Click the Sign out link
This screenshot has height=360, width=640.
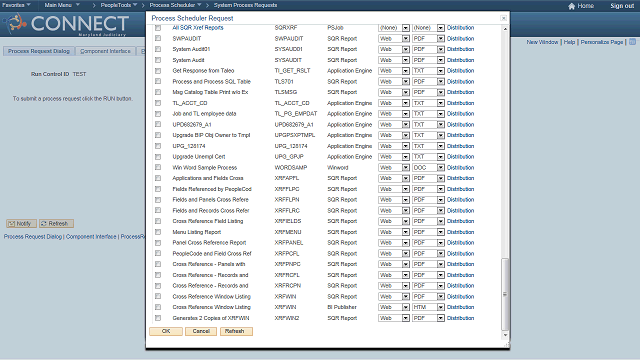(x=622, y=6)
